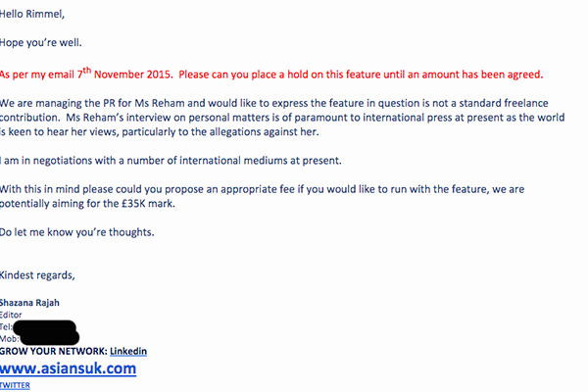Click the redacted Mob number block
This screenshot has width=588, height=392.
[50, 338]
